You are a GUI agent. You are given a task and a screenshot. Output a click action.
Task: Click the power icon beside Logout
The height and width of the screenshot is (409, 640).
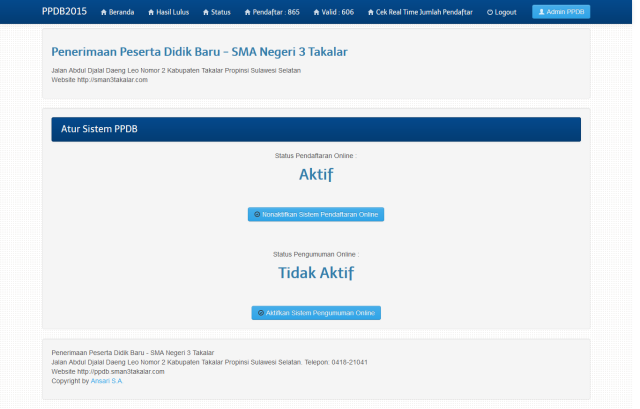(x=490, y=13)
